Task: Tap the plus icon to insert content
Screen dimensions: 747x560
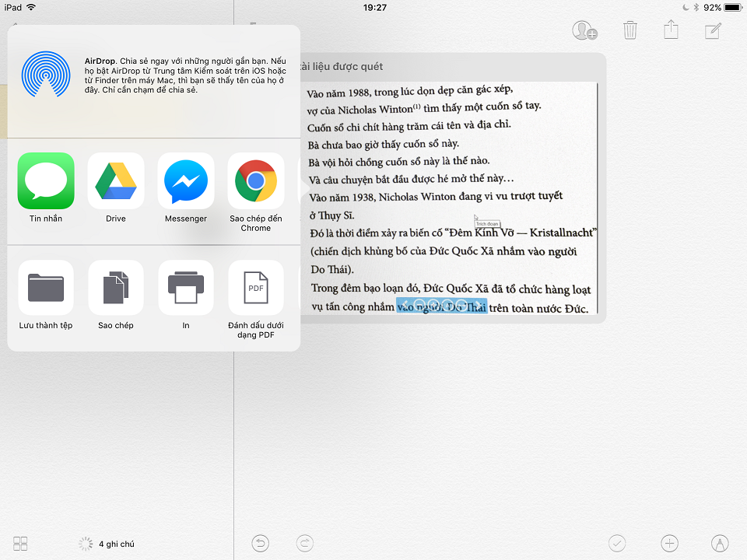Action: (668, 544)
